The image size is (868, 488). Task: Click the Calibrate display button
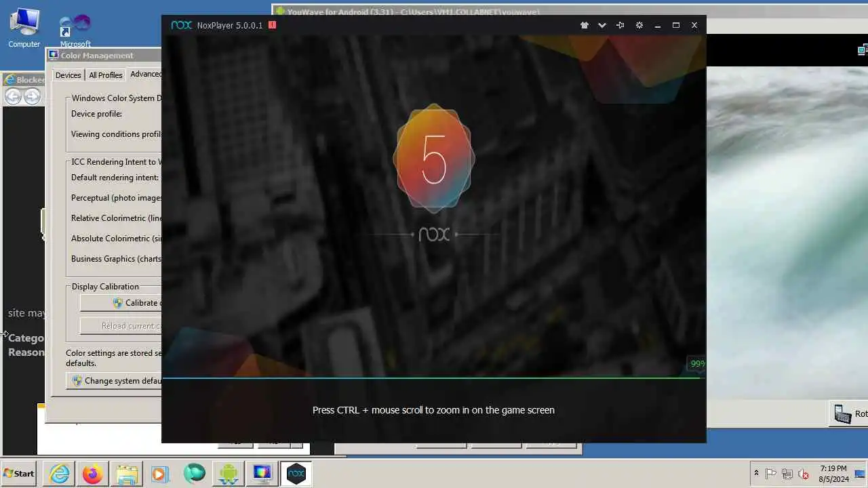click(x=121, y=303)
